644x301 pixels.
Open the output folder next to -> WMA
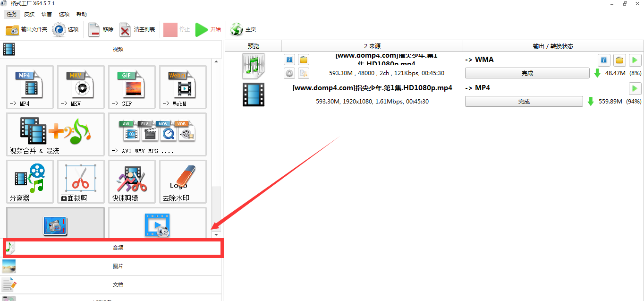click(x=619, y=60)
